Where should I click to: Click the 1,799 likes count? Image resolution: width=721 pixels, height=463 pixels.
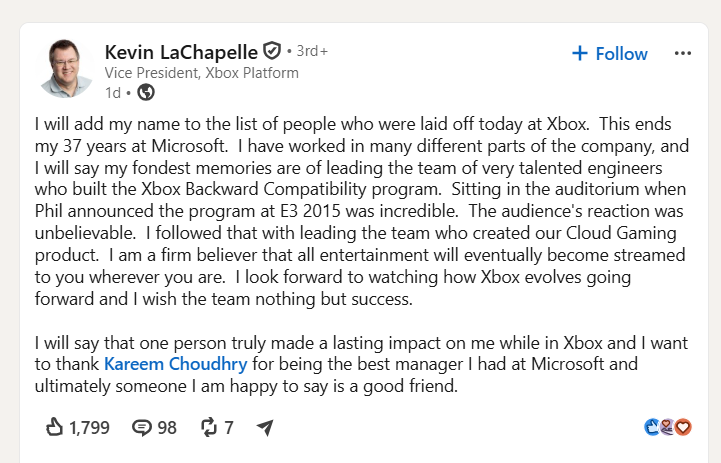(x=89, y=428)
